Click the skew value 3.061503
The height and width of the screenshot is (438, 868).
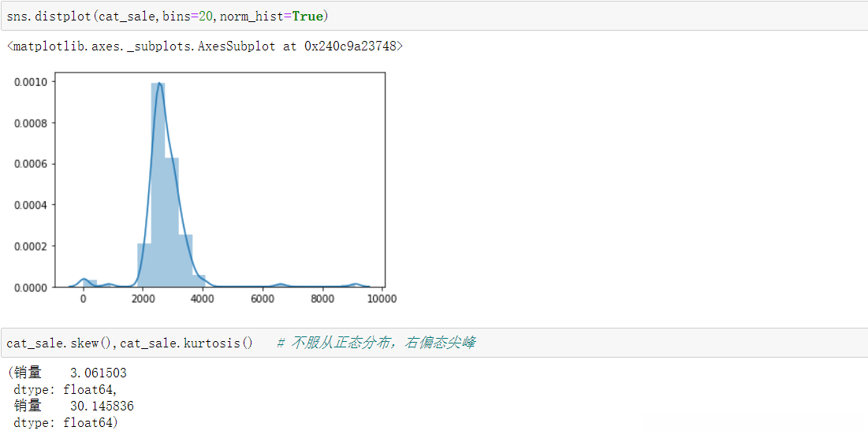click(x=99, y=373)
